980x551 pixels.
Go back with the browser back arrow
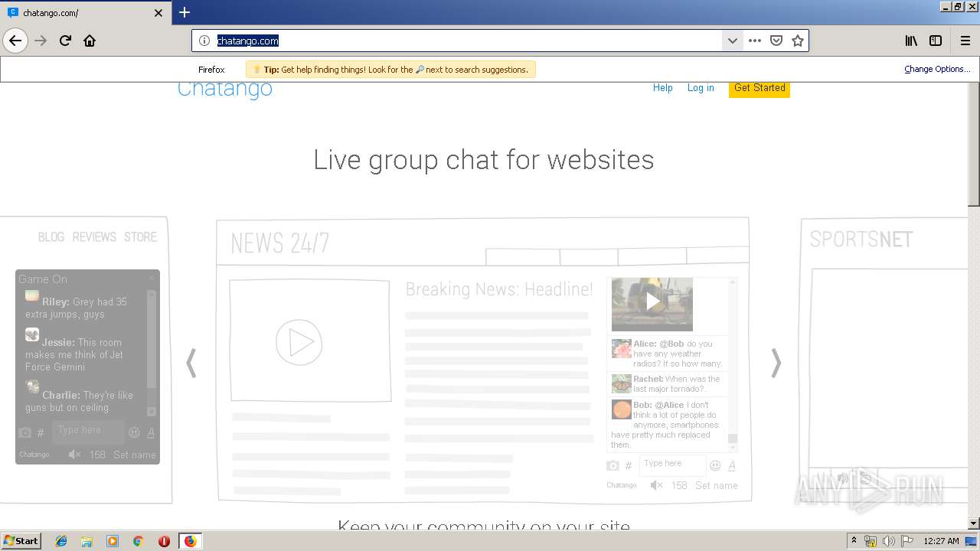pos(15,41)
